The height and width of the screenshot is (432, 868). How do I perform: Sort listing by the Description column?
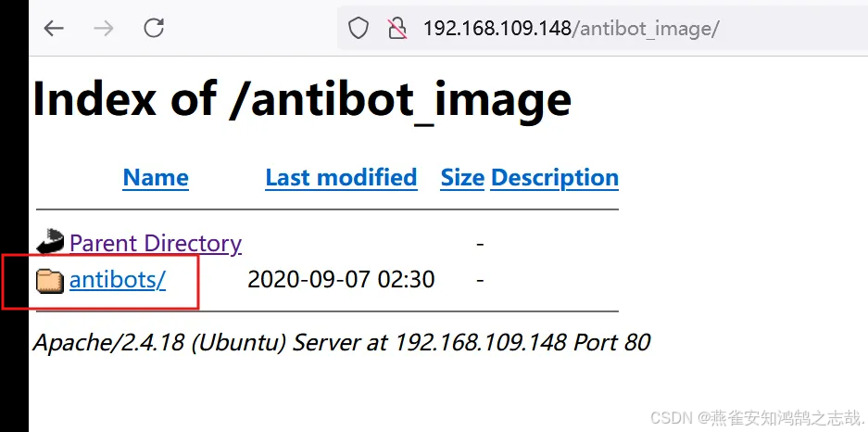tap(555, 178)
